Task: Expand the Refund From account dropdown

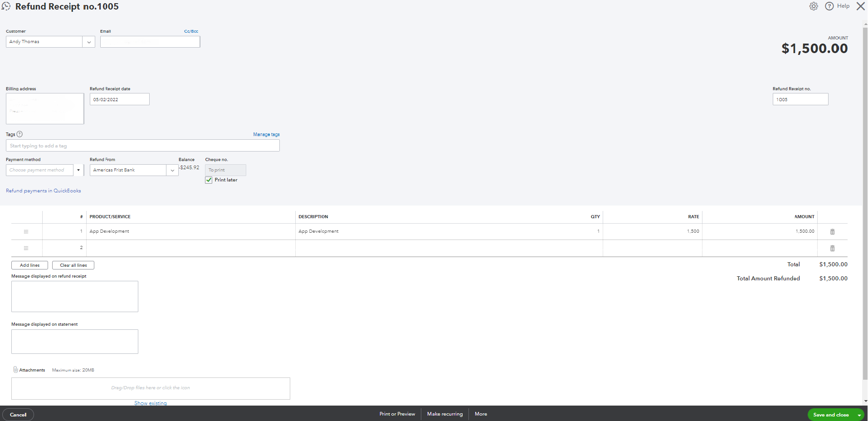Action: pyautogui.click(x=172, y=170)
